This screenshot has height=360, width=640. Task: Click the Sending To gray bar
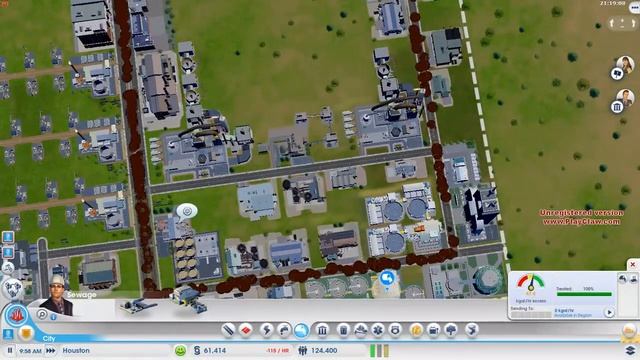531,315
